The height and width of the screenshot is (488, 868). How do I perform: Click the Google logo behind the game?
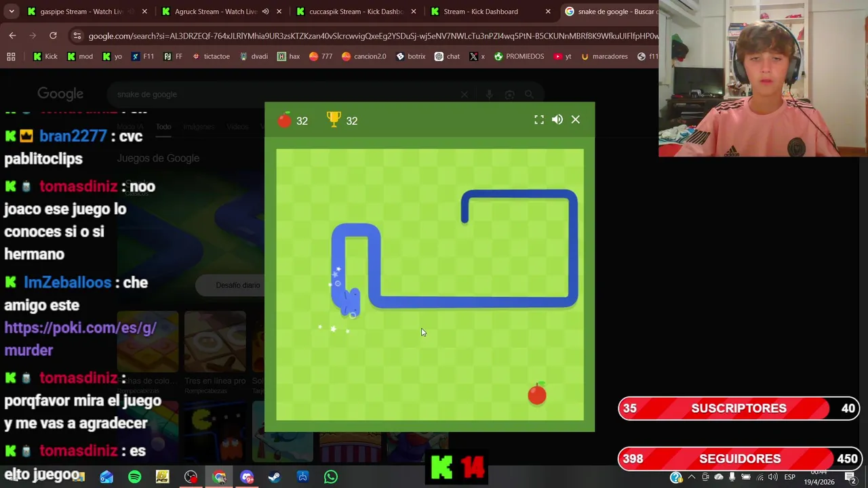(x=60, y=94)
